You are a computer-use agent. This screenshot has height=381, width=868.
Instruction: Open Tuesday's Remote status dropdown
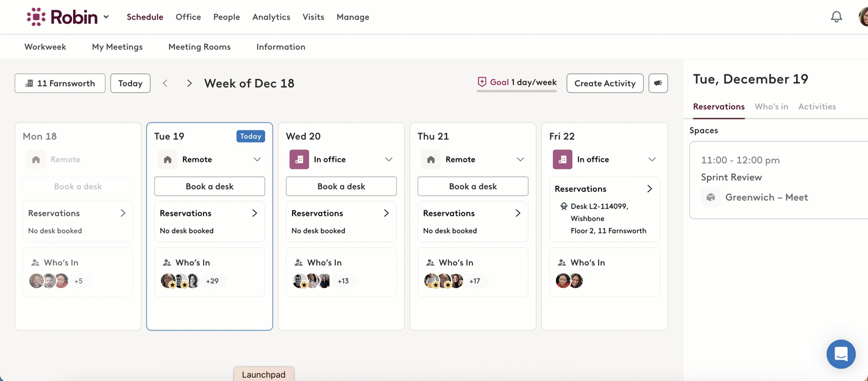257,160
